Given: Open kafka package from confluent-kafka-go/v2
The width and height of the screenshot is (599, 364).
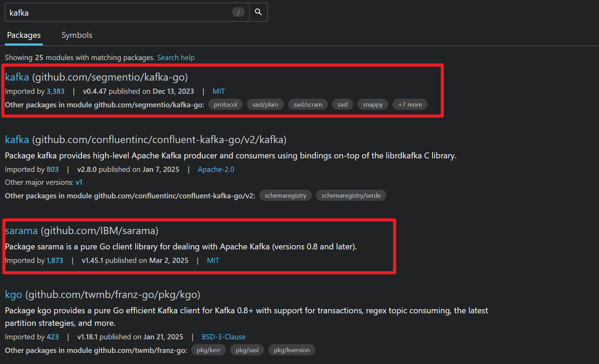Looking at the screenshot, I should tap(17, 139).
